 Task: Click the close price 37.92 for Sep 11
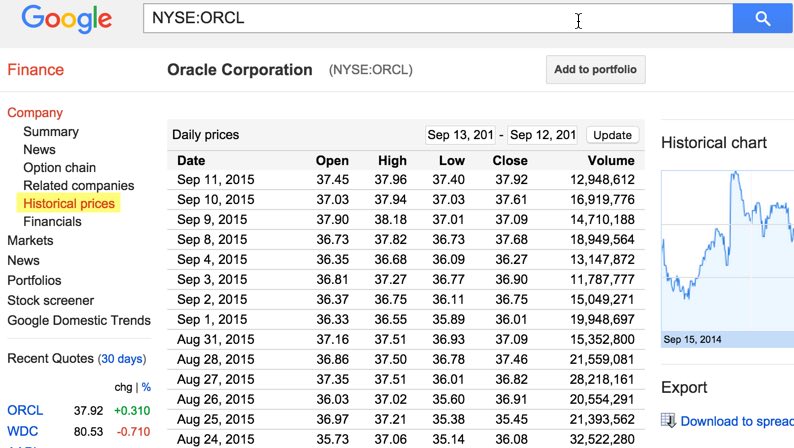(511, 180)
